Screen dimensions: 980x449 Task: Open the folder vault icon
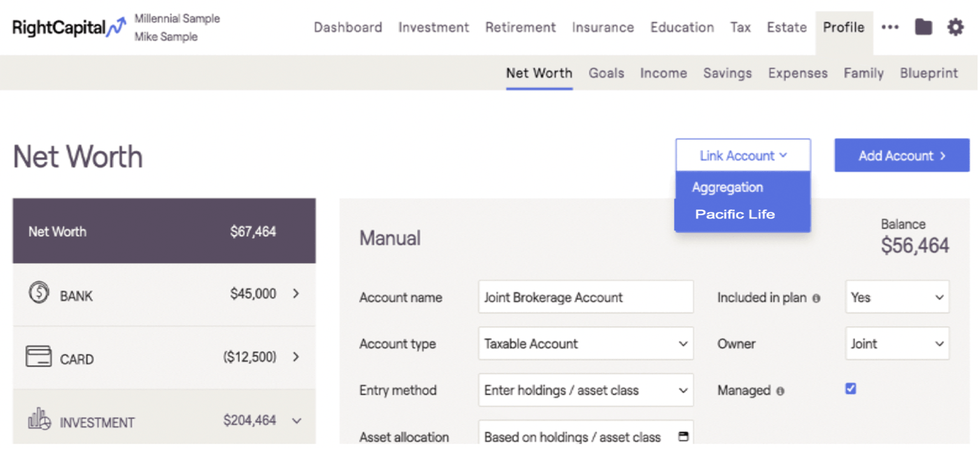point(923,27)
